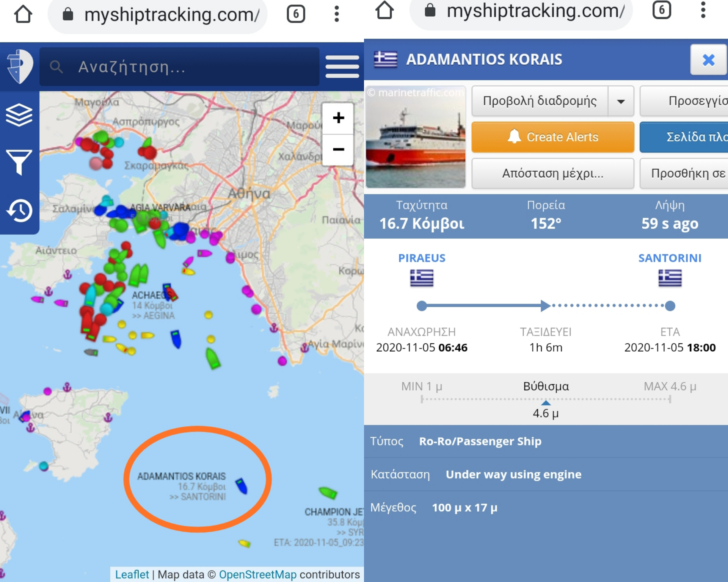
Task: Open tab switcher in right browser
Action: coord(662,10)
